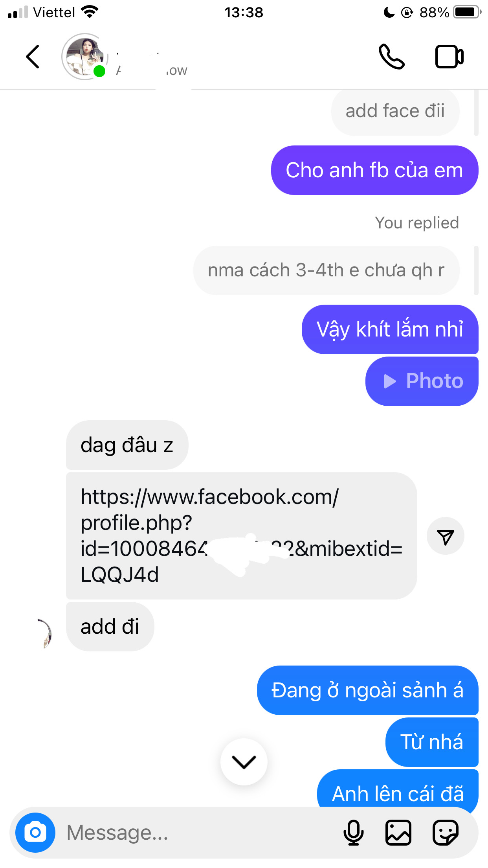
Task: Open the photo gallery picker icon
Action: [398, 832]
